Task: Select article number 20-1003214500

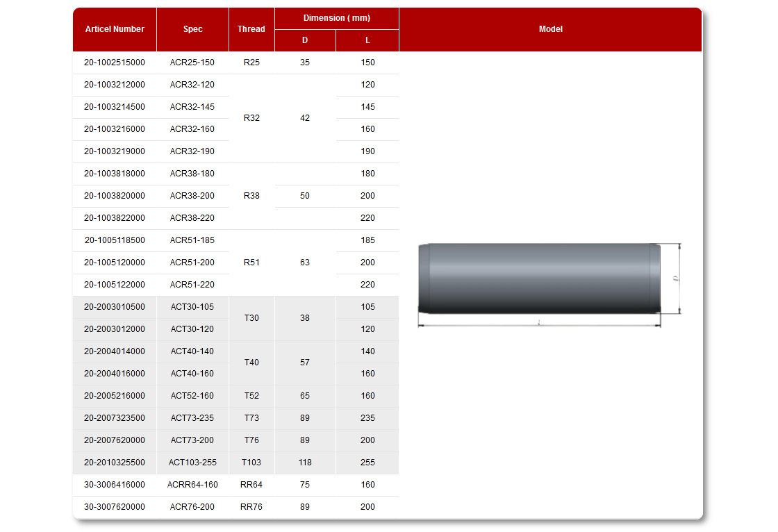Action: [x=115, y=107]
